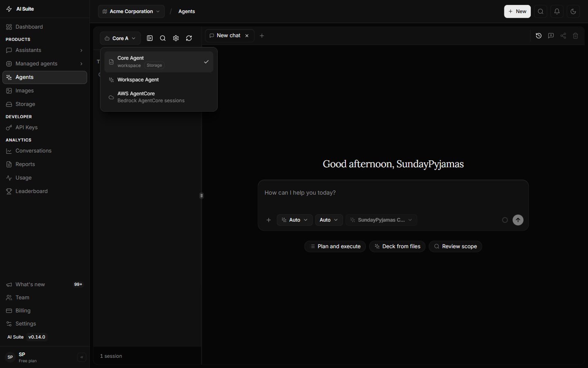Send message with arrow button
588x368 pixels.
[518, 220]
